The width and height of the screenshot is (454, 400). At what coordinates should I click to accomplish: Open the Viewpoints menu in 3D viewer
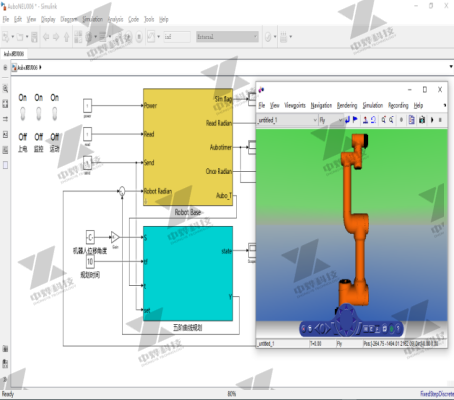click(x=295, y=105)
